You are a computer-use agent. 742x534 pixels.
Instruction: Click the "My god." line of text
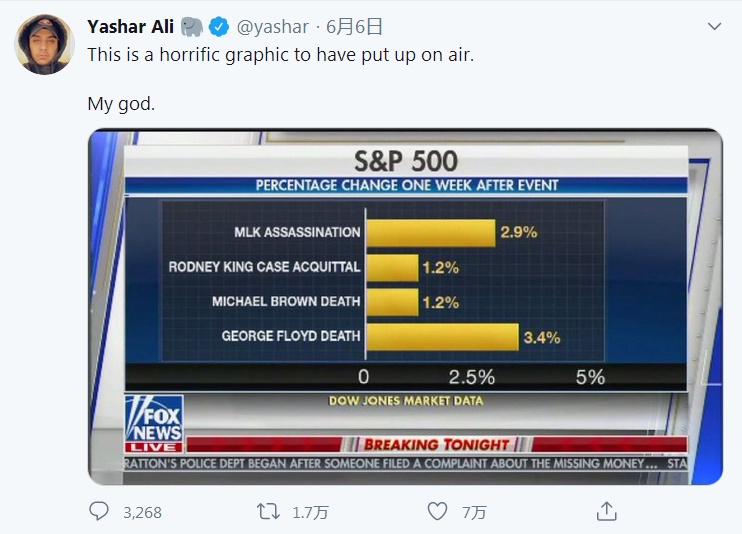121,104
